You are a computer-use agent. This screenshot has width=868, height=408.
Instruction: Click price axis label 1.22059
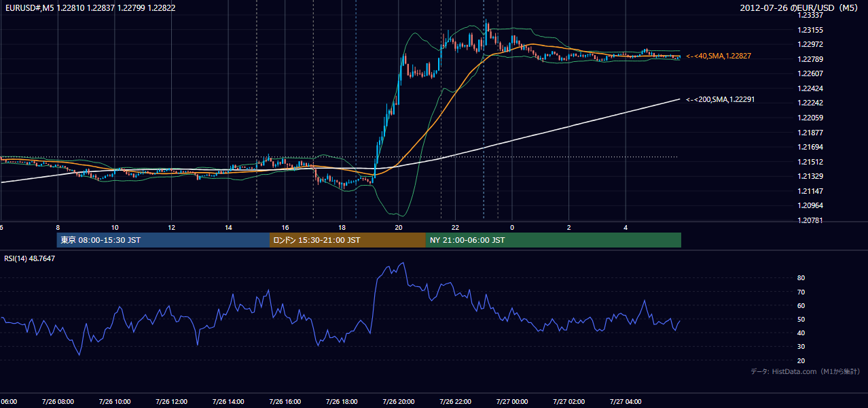[810, 118]
